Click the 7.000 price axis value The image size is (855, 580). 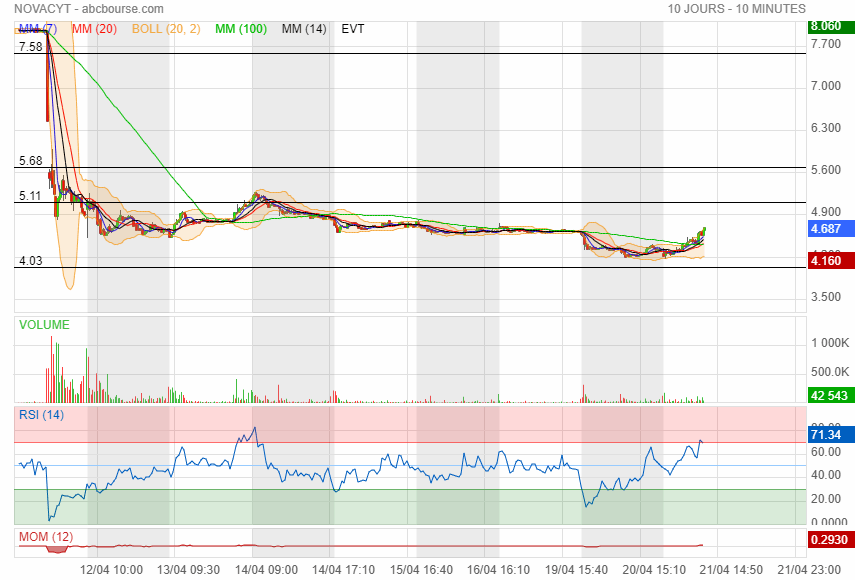[x=826, y=86]
